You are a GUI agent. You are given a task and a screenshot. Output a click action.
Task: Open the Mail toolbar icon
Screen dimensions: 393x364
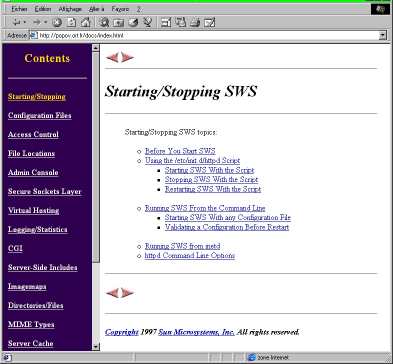click(180, 22)
